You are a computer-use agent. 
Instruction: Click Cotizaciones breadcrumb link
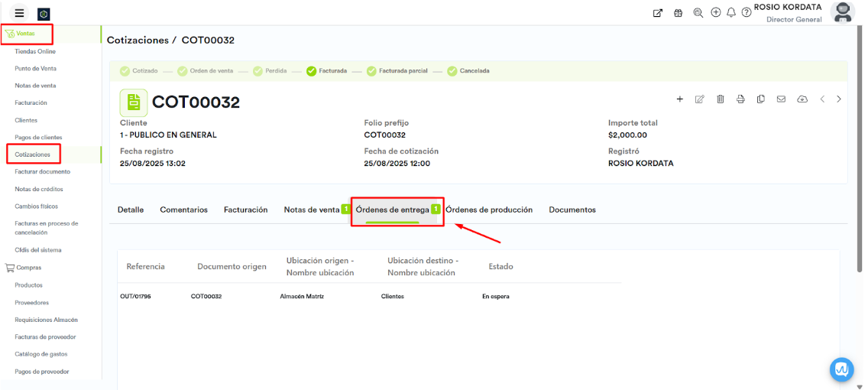pos(136,40)
